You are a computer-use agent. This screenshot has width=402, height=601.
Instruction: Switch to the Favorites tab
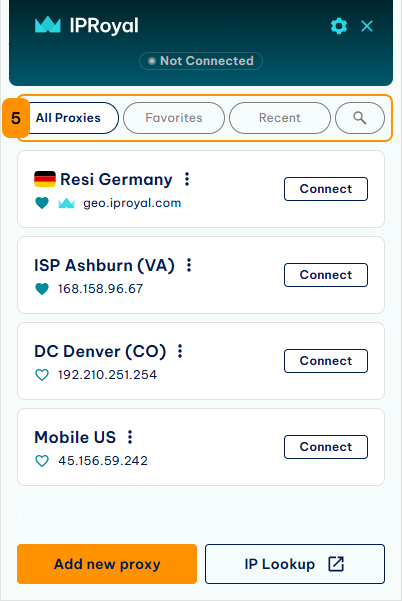point(174,118)
